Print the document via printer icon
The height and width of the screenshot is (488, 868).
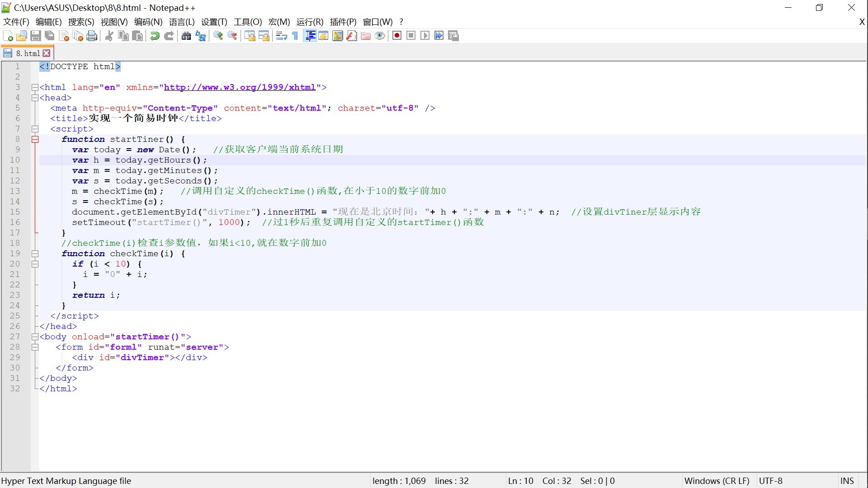[x=92, y=36]
